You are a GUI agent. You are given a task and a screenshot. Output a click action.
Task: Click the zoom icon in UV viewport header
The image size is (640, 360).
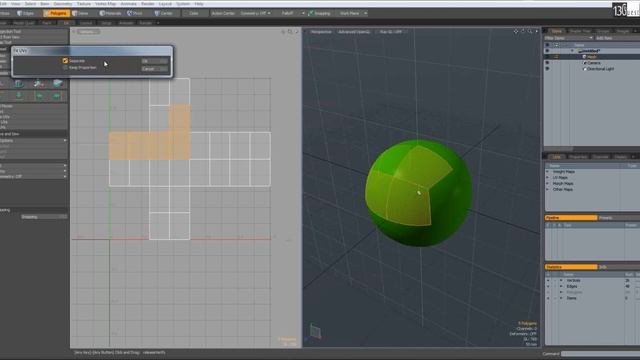click(290, 31)
